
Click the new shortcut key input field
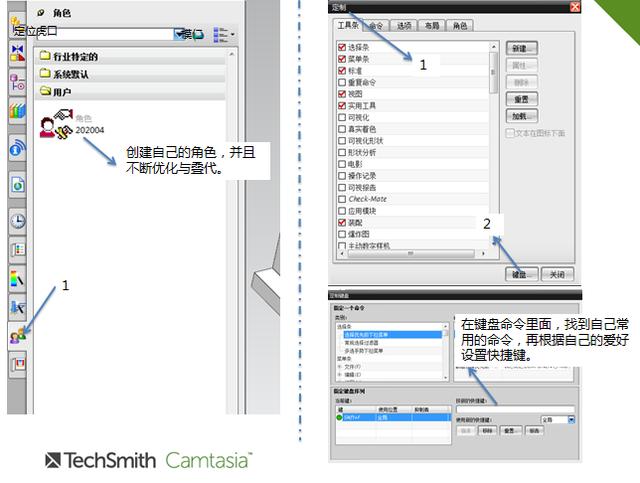pos(515,408)
